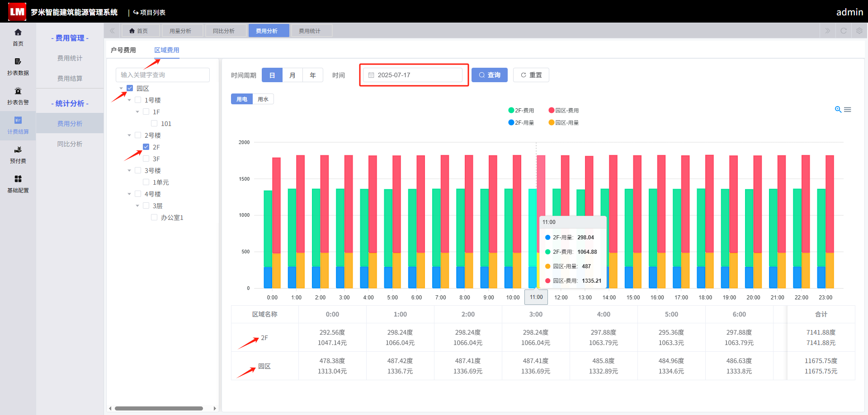Screen dimensions: 868x415
Task: Open the chart hamburger menu icon
Action: [848, 110]
